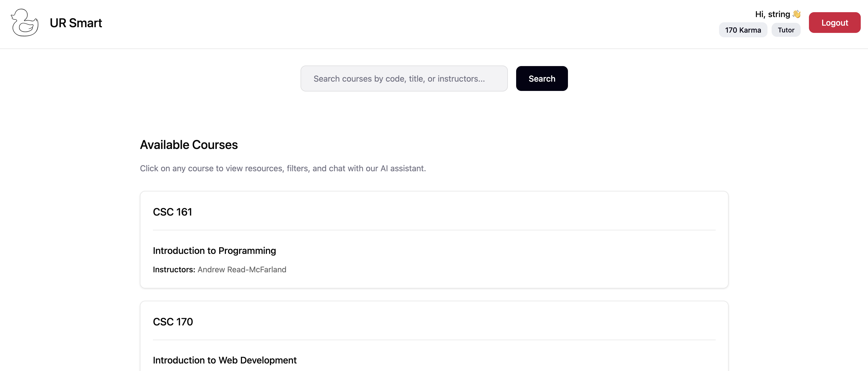Image resolution: width=868 pixels, height=371 pixels.
Task: Click the Tutor role badge
Action: click(786, 30)
